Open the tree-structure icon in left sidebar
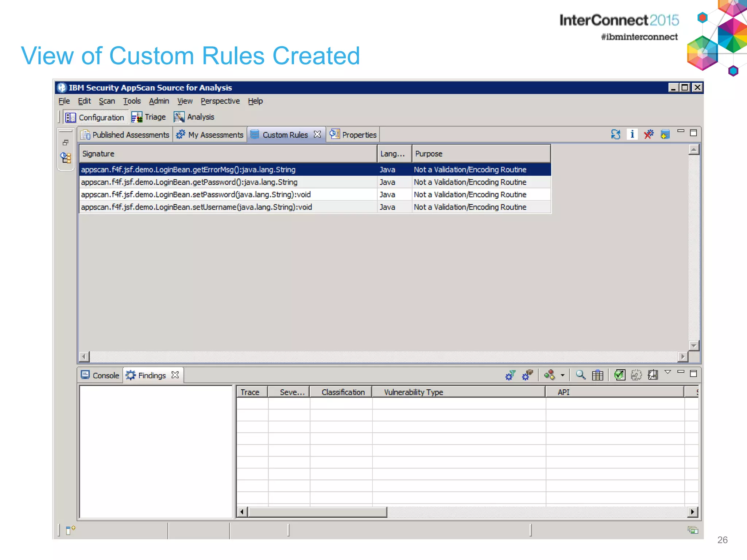 click(x=66, y=158)
